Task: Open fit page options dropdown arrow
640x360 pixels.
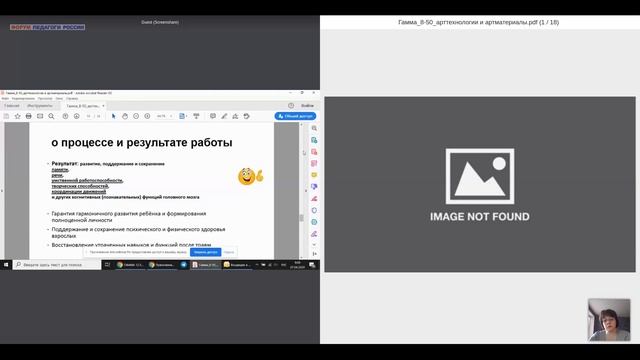Action: tap(187, 116)
